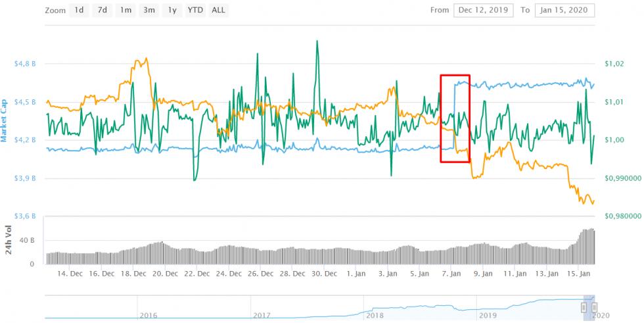This screenshot has width=644, height=323.
Task: Select YTD zoom range
Action: pos(195,10)
